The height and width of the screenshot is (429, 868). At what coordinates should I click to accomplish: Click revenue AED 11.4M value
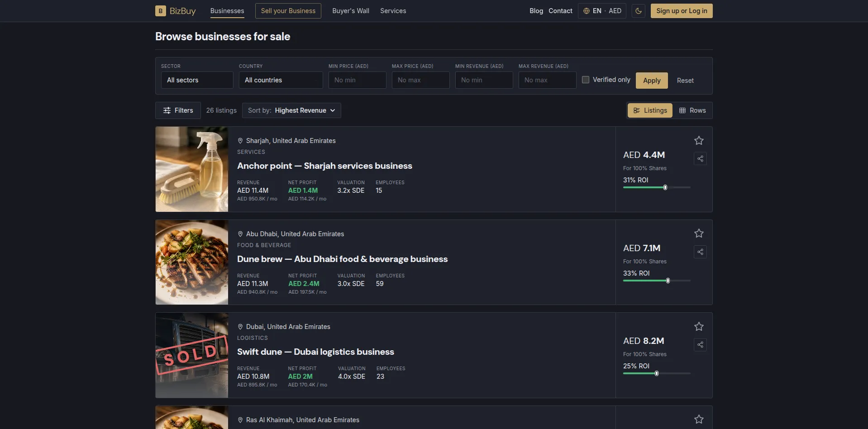click(x=253, y=191)
